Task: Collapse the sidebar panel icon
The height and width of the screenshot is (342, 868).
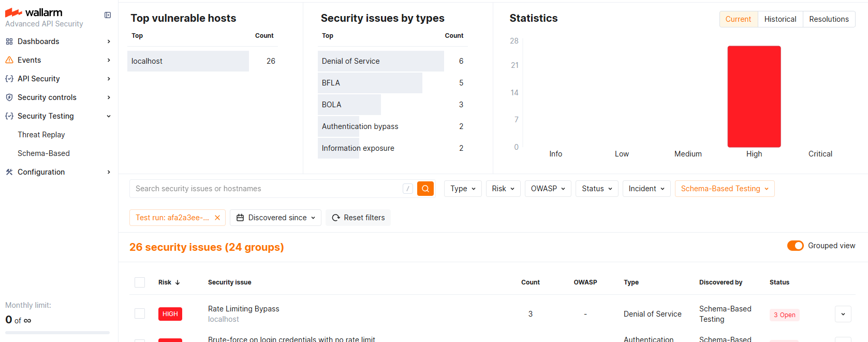Action: pyautogui.click(x=108, y=15)
